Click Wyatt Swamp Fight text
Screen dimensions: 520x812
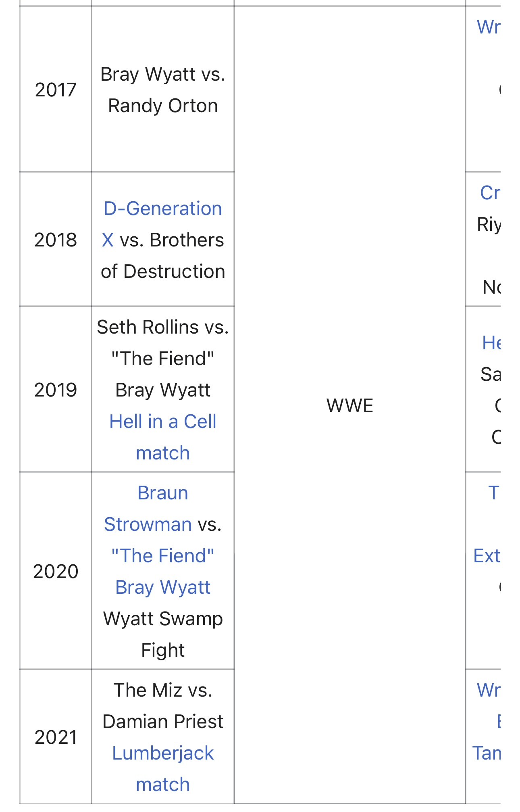tap(163, 634)
